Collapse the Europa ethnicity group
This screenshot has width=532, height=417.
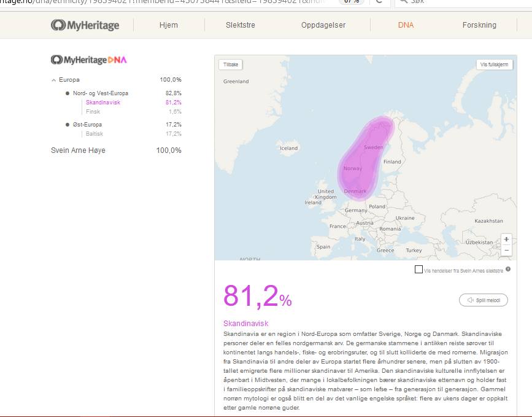(x=54, y=80)
